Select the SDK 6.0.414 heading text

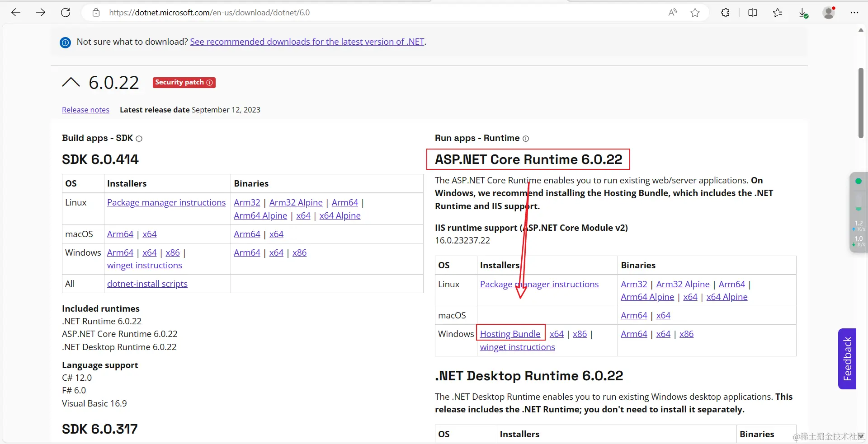point(100,159)
